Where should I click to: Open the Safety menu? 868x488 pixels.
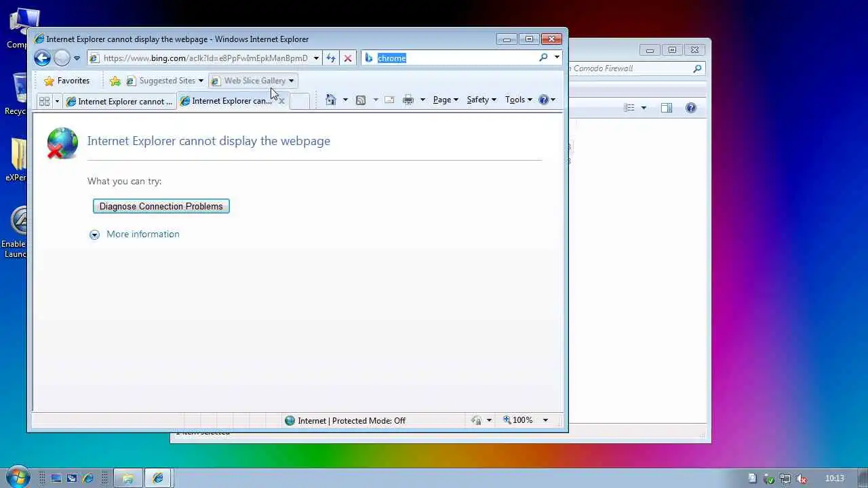(x=481, y=100)
